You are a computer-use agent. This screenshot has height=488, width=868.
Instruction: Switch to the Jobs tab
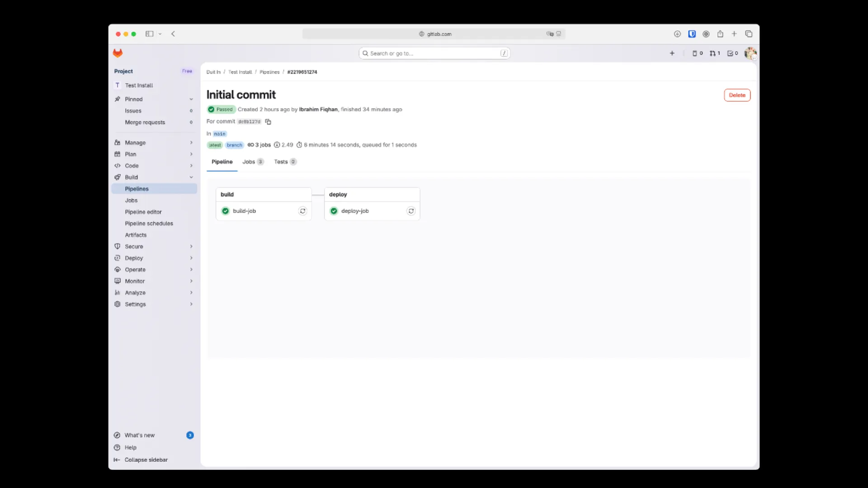click(x=253, y=162)
